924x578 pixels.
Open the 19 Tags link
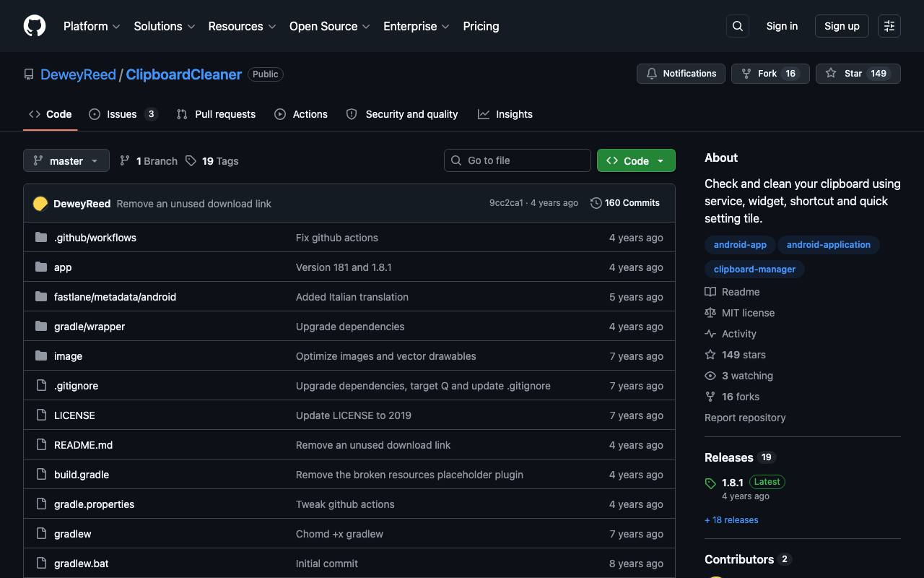212,161
